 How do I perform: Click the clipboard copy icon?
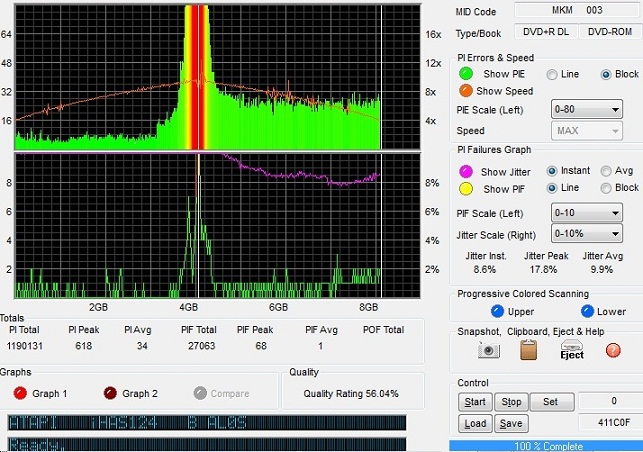click(x=528, y=350)
